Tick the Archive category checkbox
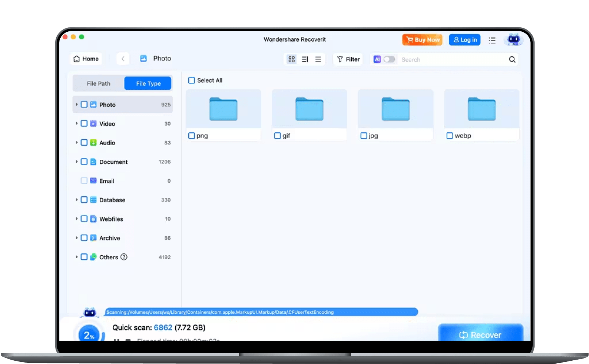Viewport: 589px width, 364px height. [84, 238]
